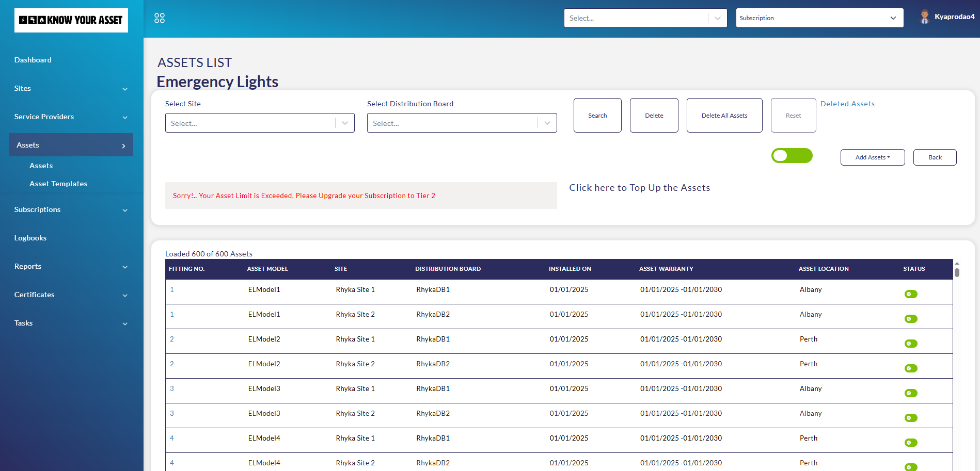The image size is (980, 471).
Task: Open the Select Site dropdown
Action: click(260, 123)
